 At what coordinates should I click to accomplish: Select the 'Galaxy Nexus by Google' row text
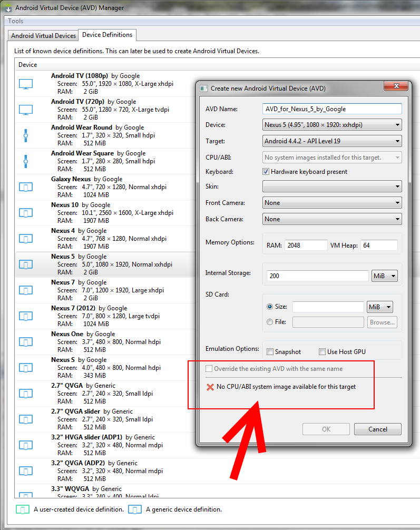(86, 179)
